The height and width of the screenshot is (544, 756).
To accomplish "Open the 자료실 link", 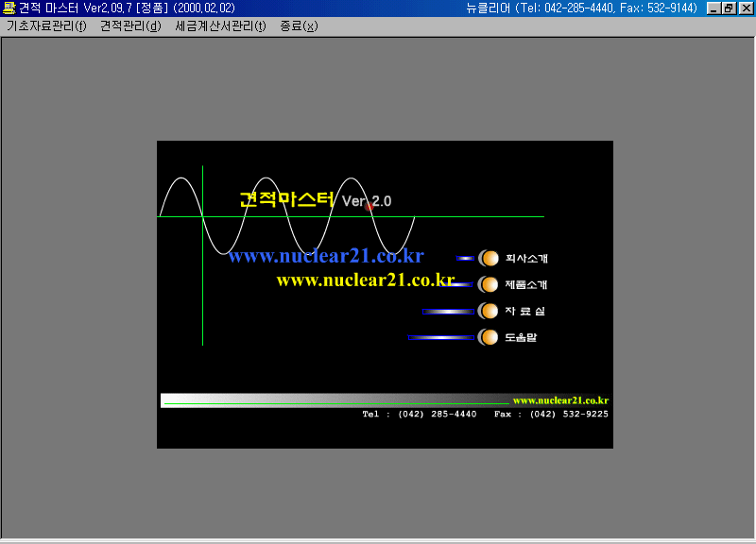I will 525,311.
